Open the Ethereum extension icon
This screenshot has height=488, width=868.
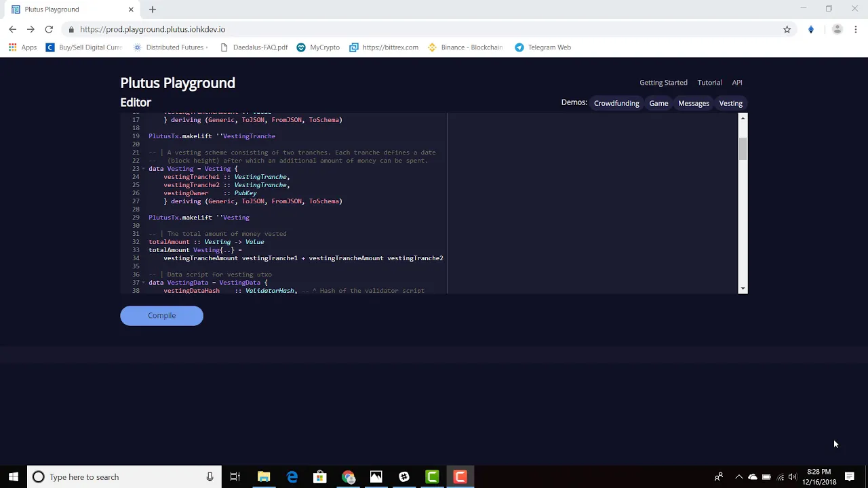(x=810, y=29)
